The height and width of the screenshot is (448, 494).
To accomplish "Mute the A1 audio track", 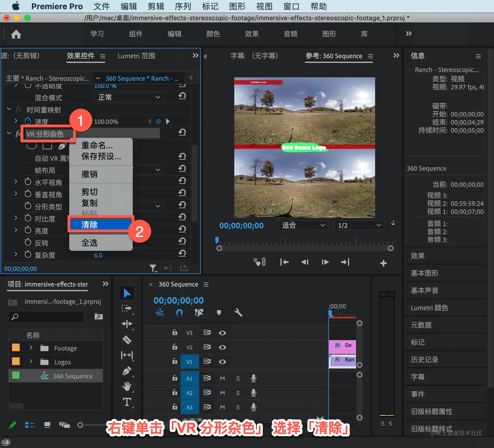I will click(222, 378).
